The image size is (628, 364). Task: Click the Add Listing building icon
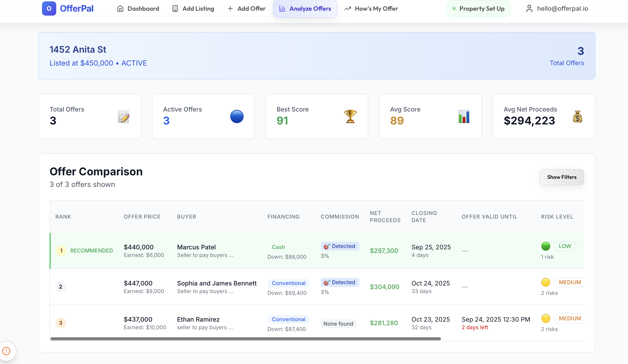175,8
